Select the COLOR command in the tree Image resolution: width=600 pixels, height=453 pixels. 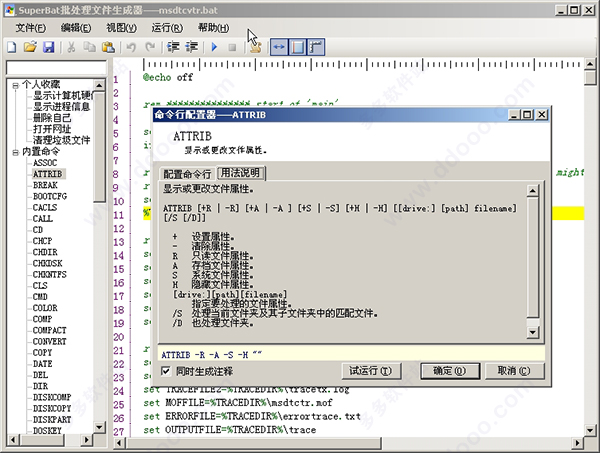[x=45, y=308]
